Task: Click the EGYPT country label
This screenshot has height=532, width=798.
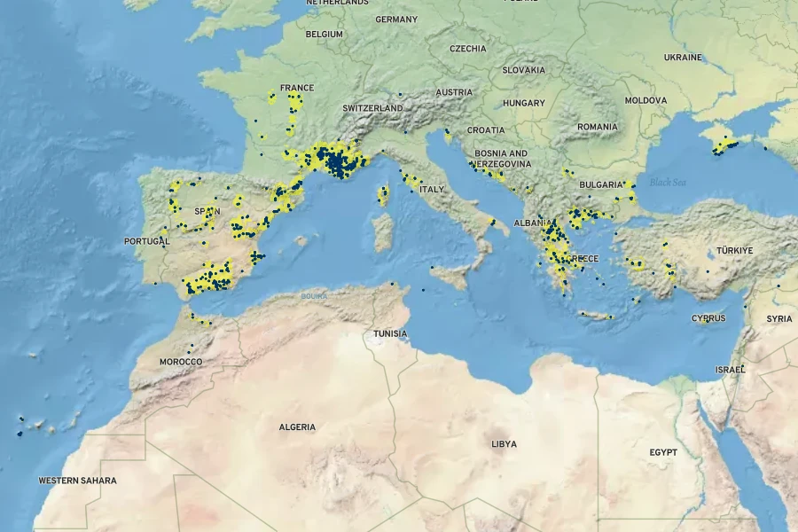Action: [x=663, y=452]
